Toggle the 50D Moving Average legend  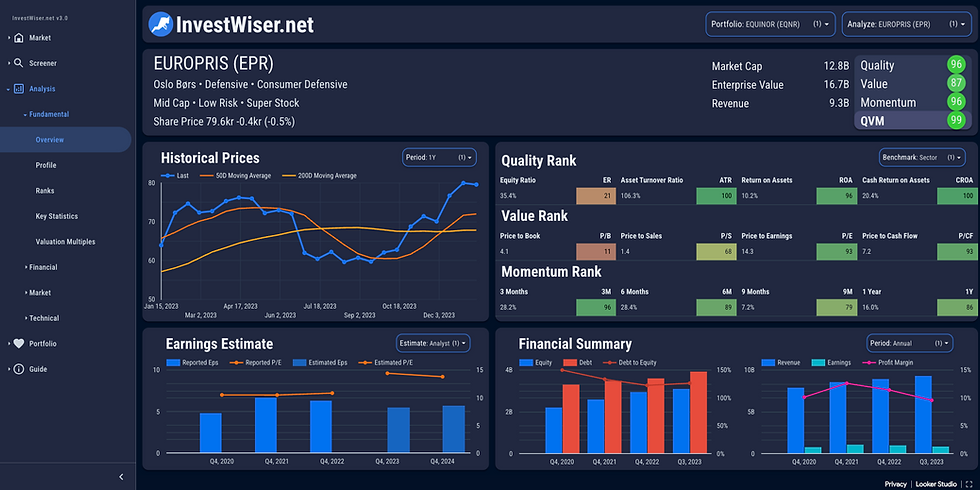pos(235,176)
